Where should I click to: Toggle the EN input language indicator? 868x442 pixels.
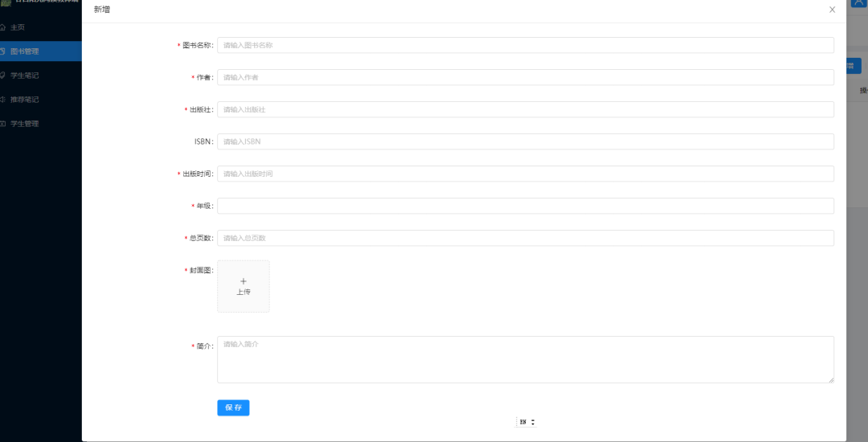526,422
